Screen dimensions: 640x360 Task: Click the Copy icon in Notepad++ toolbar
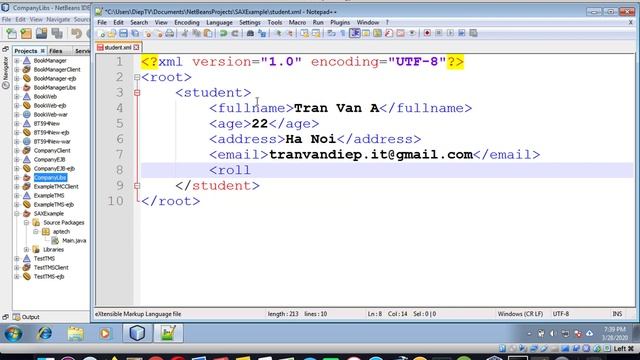[x=196, y=33]
